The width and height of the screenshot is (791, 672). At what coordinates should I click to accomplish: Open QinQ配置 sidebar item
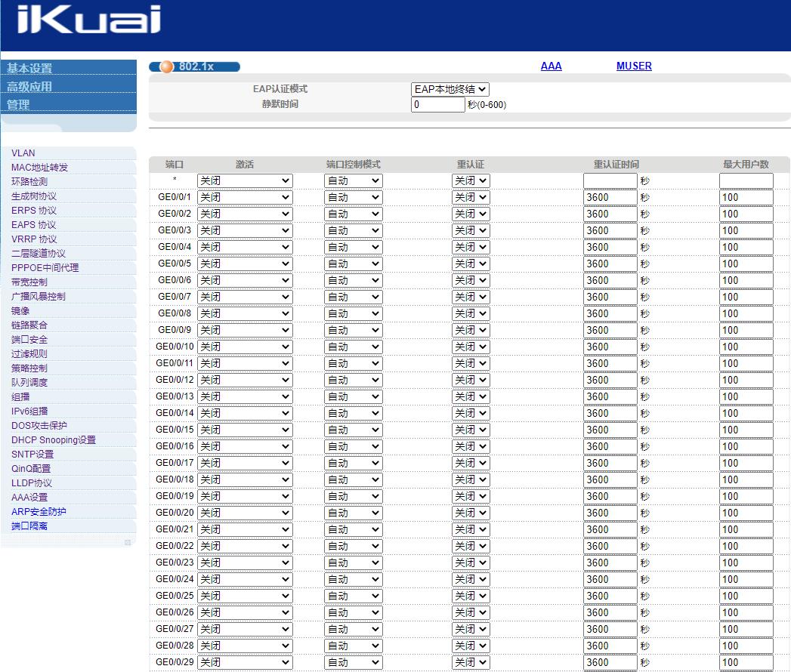pos(31,469)
